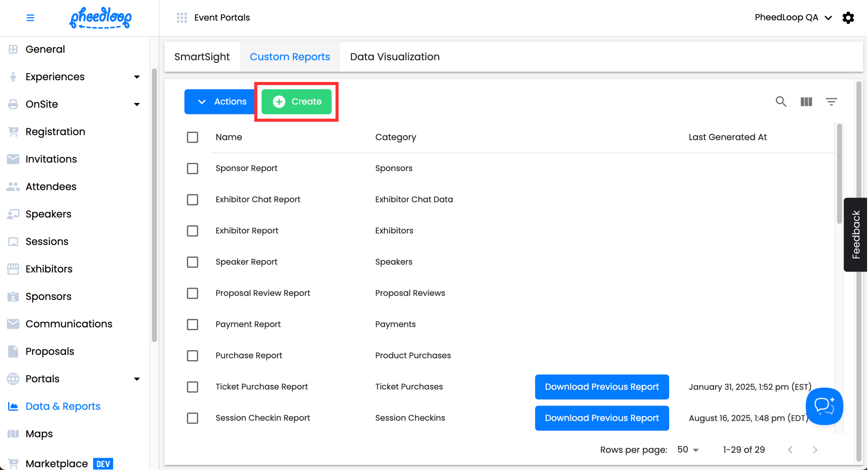The width and height of the screenshot is (868, 470).
Task: Switch to the SmartSight tab
Action: (202, 57)
